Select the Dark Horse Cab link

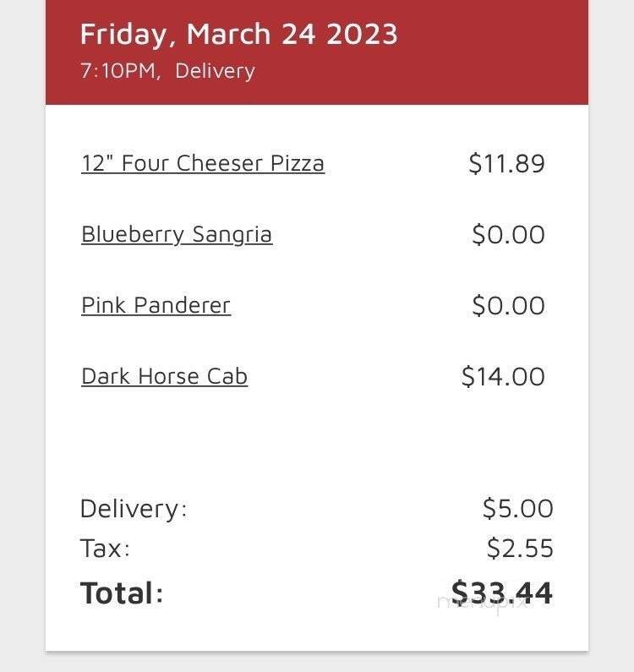point(164,376)
